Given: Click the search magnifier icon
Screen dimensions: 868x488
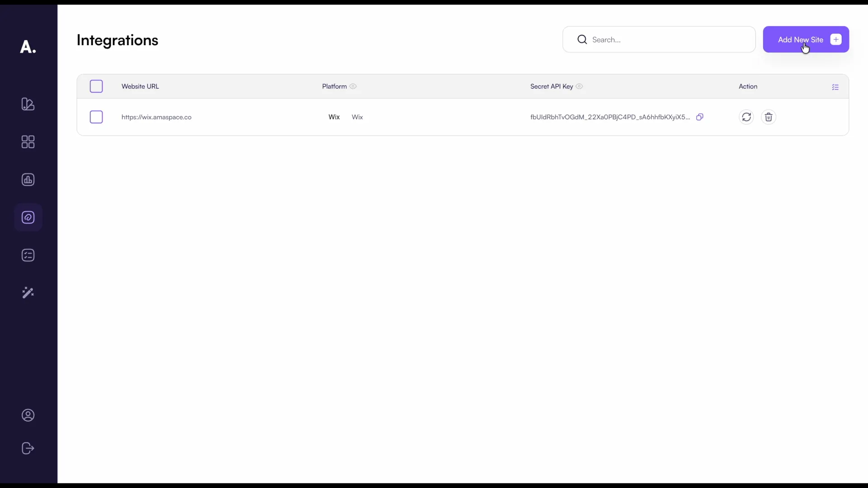Looking at the screenshot, I should point(582,39).
